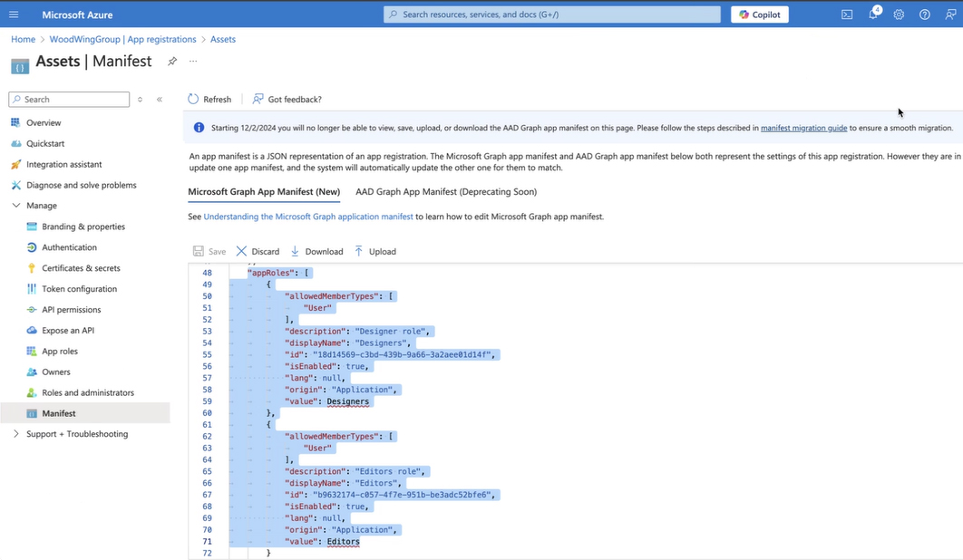Viewport: 963px width, 560px height.
Task: Click the Designer role id string
Action: tap(403, 354)
